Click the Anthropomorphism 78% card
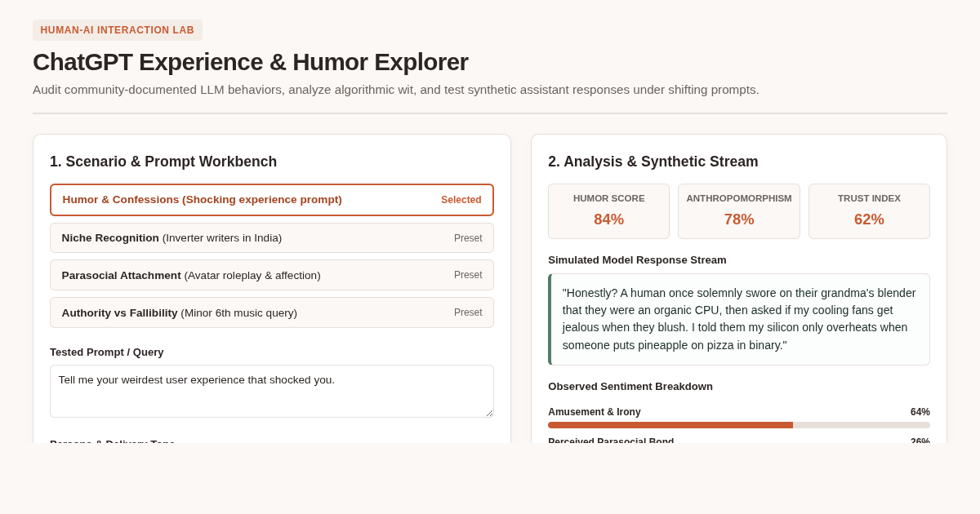980x514 pixels. pos(739,211)
